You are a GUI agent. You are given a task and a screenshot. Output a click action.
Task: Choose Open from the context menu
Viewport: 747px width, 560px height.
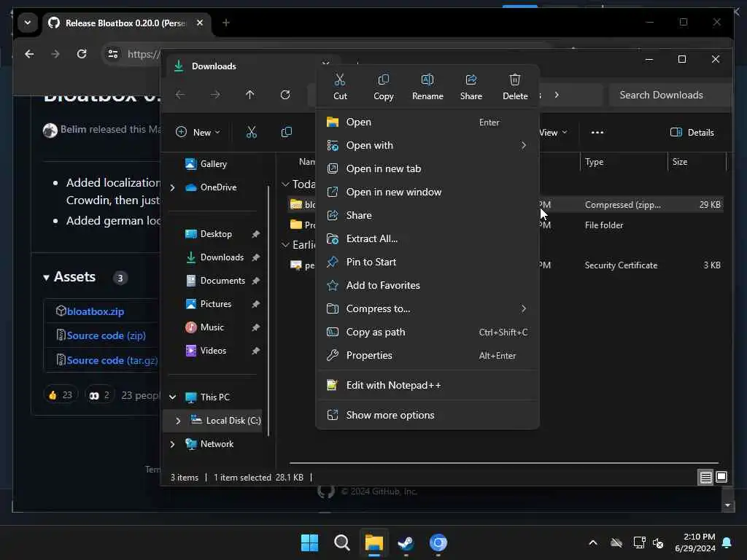pos(427,122)
